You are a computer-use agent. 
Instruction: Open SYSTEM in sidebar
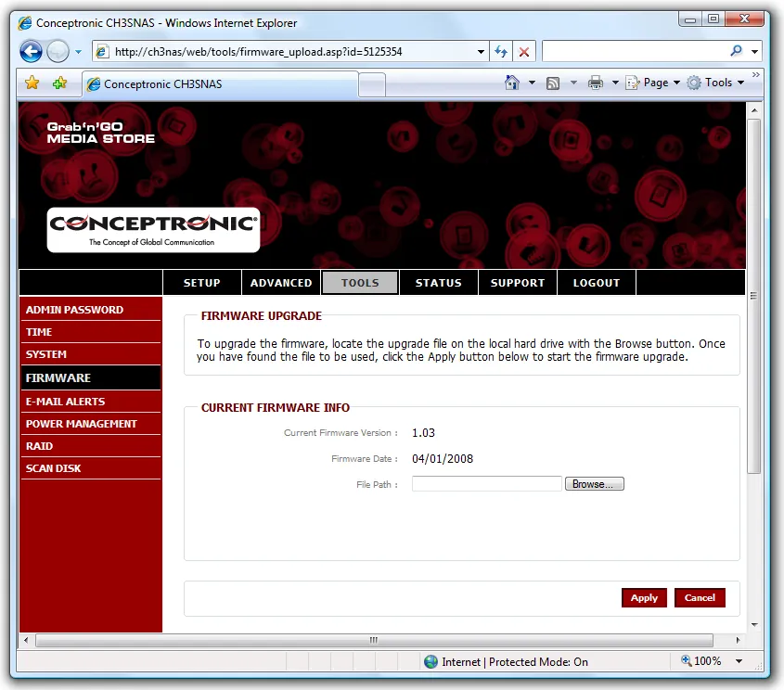pyautogui.click(x=91, y=354)
